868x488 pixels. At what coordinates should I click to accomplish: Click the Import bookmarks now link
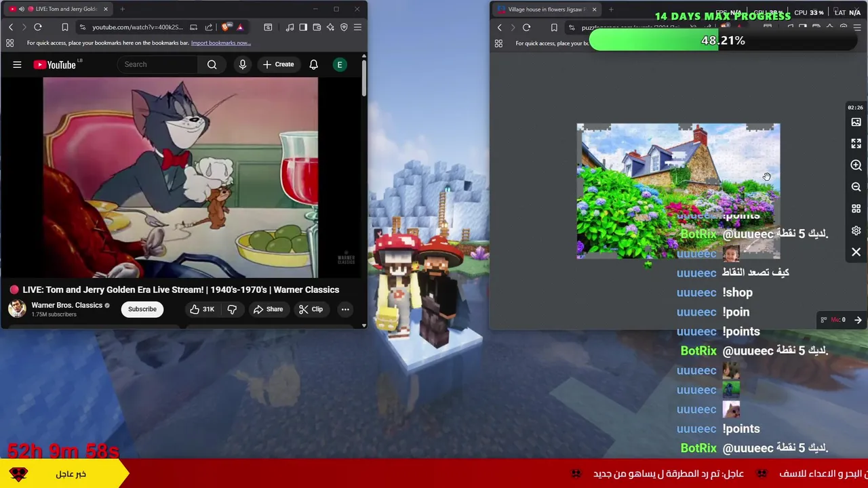[x=220, y=43]
